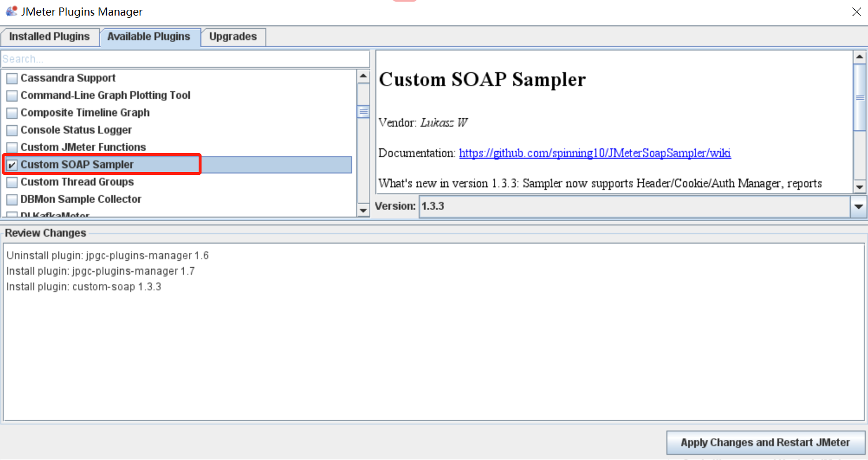This screenshot has height=460, width=868.
Task: Select the Custom SOAP Sampler label
Action: (x=77, y=164)
